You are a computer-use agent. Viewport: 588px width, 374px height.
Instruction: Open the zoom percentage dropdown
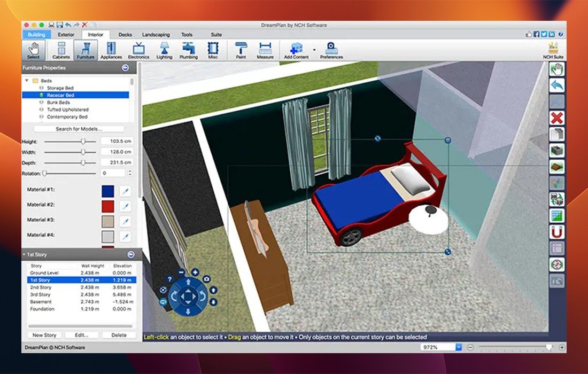tap(458, 347)
